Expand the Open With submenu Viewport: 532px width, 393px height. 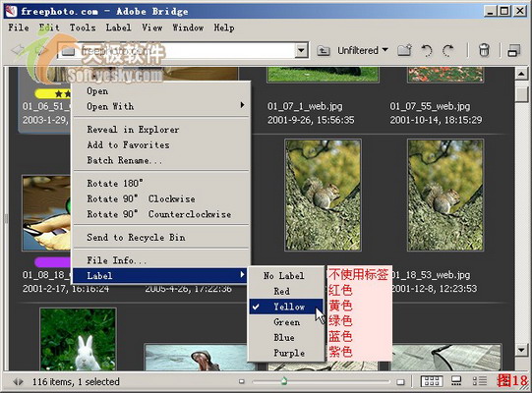point(161,106)
